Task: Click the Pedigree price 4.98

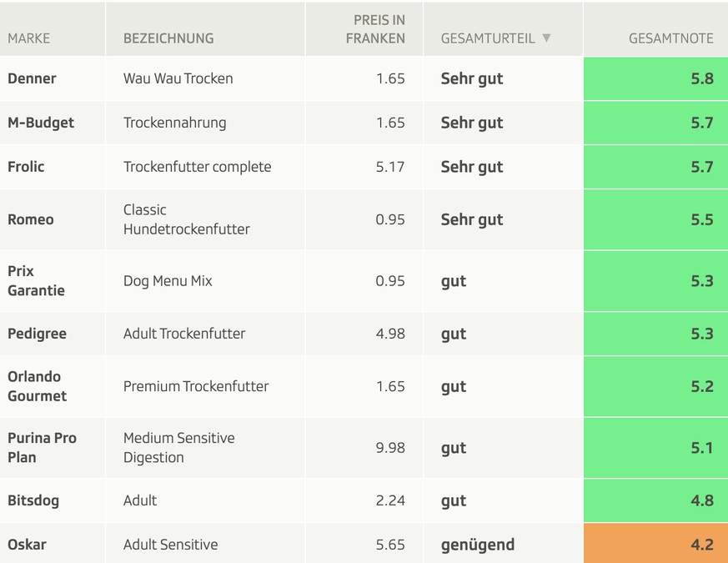Action: tap(390, 334)
